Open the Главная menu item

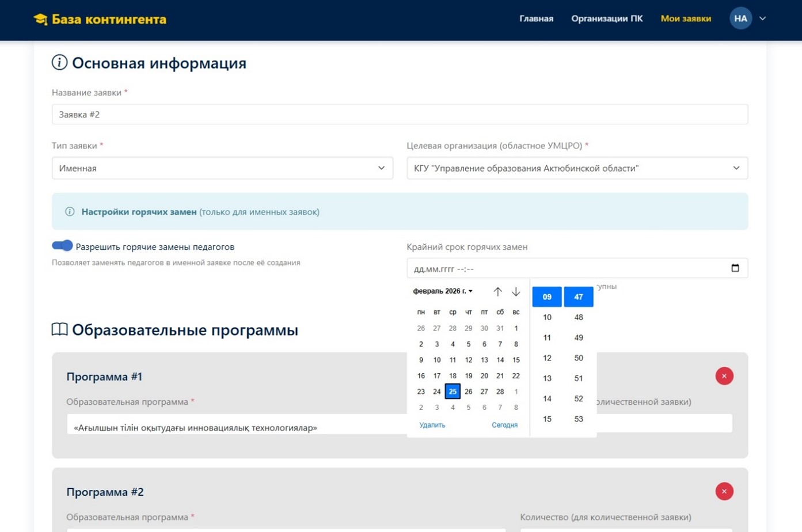[536, 18]
